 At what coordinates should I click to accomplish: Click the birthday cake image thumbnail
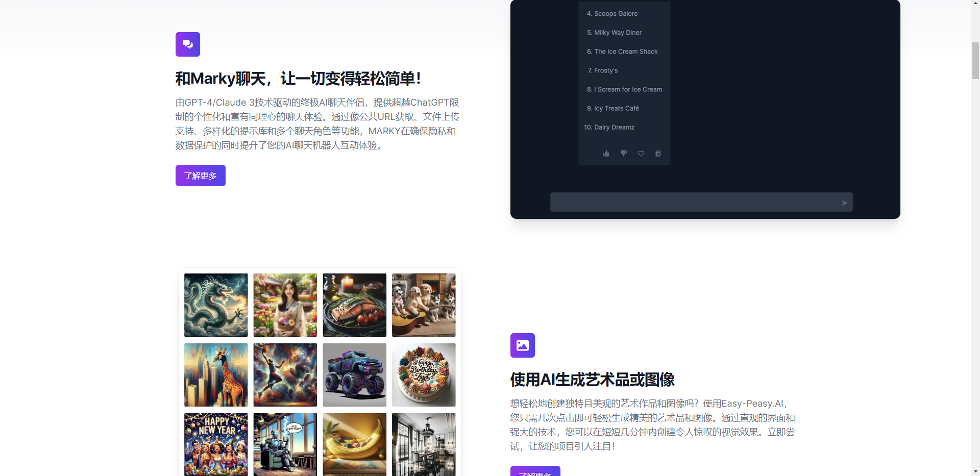point(423,374)
